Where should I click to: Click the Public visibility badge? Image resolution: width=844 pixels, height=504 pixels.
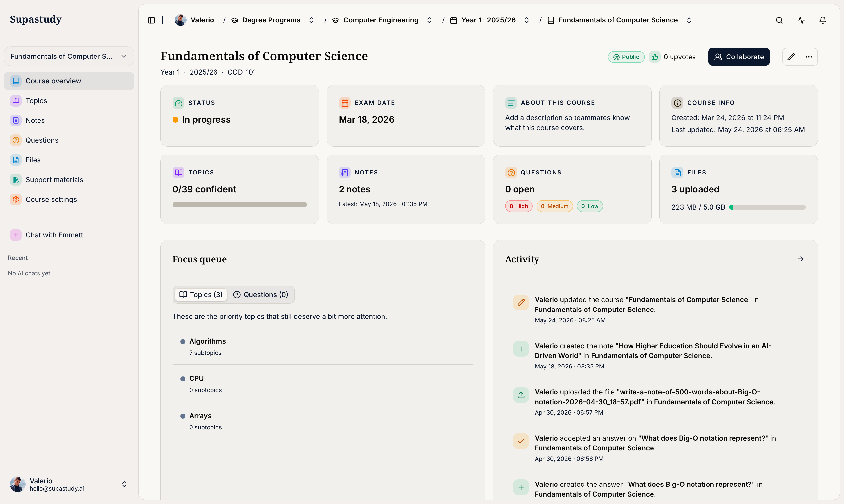tap(626, 57)
